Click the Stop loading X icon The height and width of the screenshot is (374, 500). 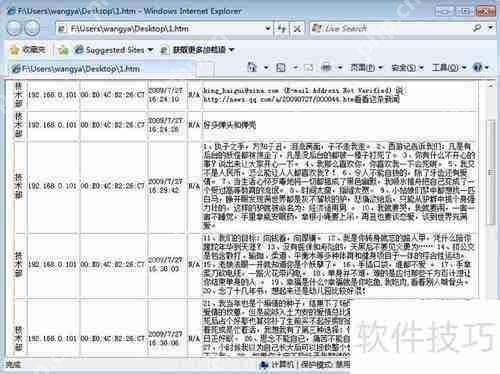(x=297, y=29)
